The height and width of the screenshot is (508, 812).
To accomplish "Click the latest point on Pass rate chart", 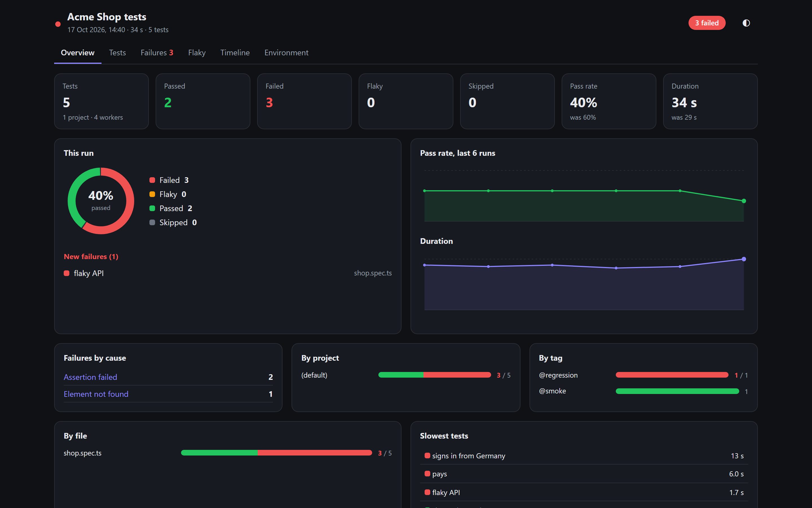I will point(744,201).
